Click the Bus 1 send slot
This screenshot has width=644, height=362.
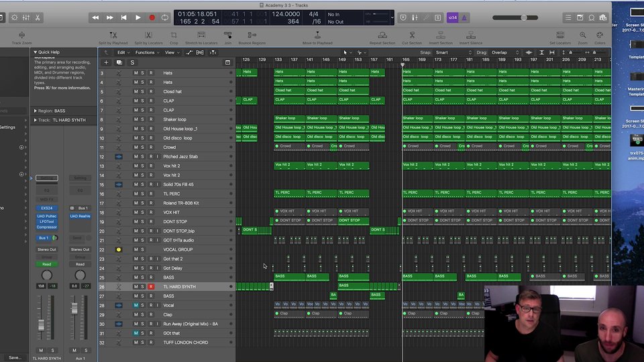pyautogui.click(x=44, y=238)
